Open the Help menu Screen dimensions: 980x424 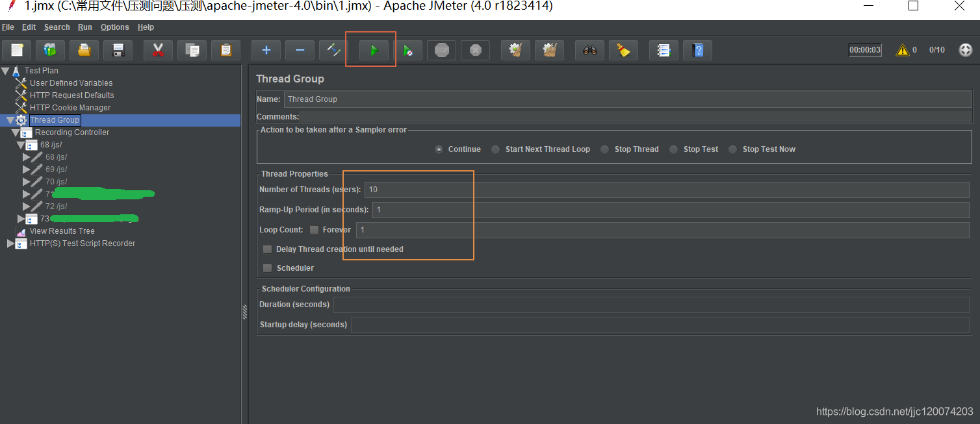pyautogui.click(x=146, y=27)
